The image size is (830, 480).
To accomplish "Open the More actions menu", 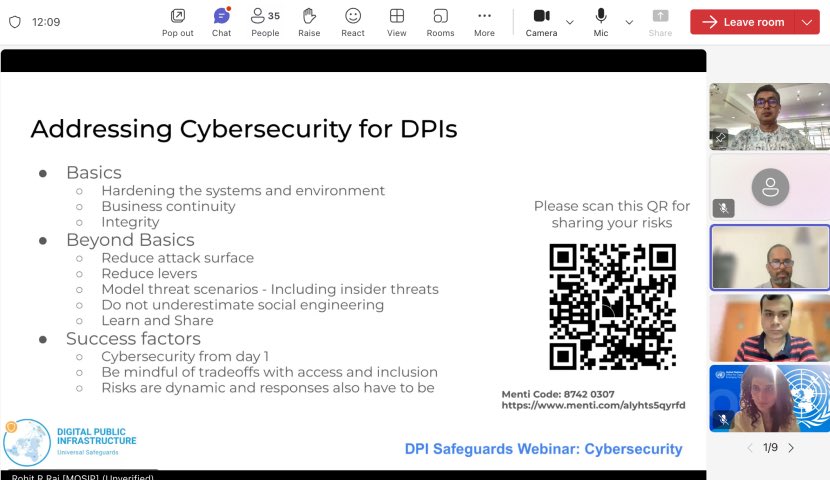I will click(x=484, y=22).
